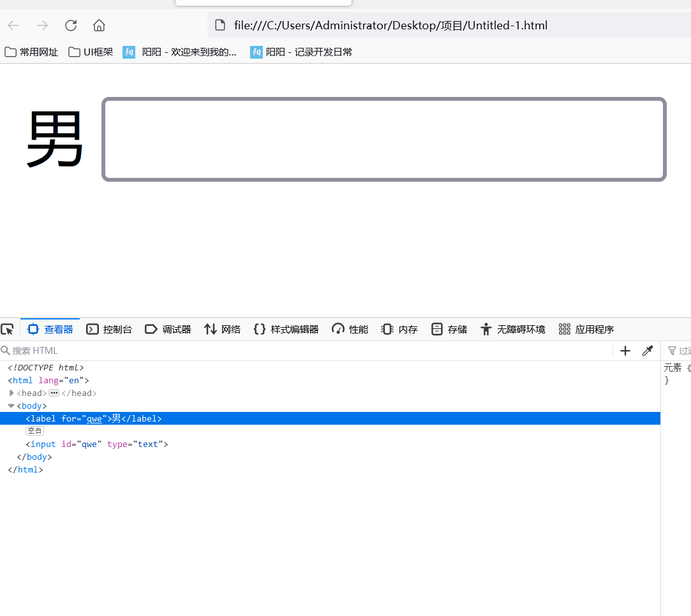Viewport: 691px width, 616px height.
Task: Open the 网络 (Network) panel
Action: [x=222, y=328]
